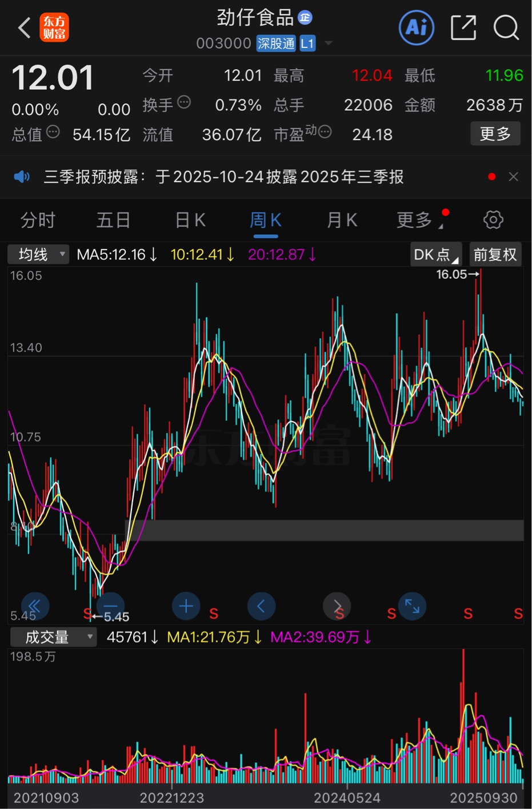Tap the 劲仔食品 stock name title

[x=255, y=18]
